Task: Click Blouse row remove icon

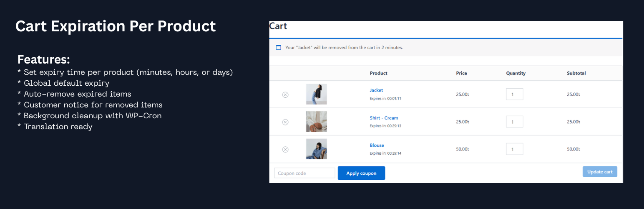Action: tap(285, 149)
